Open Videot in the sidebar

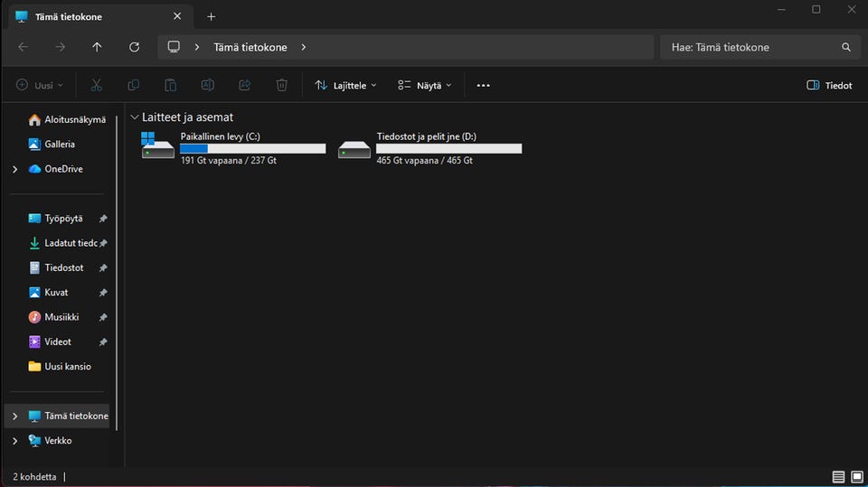click(x=50, y=342)
